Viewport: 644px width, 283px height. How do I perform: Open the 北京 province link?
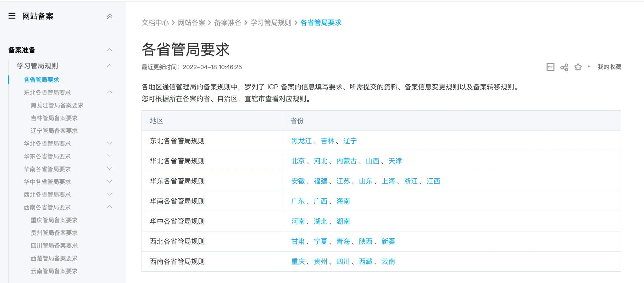(298, 161)
